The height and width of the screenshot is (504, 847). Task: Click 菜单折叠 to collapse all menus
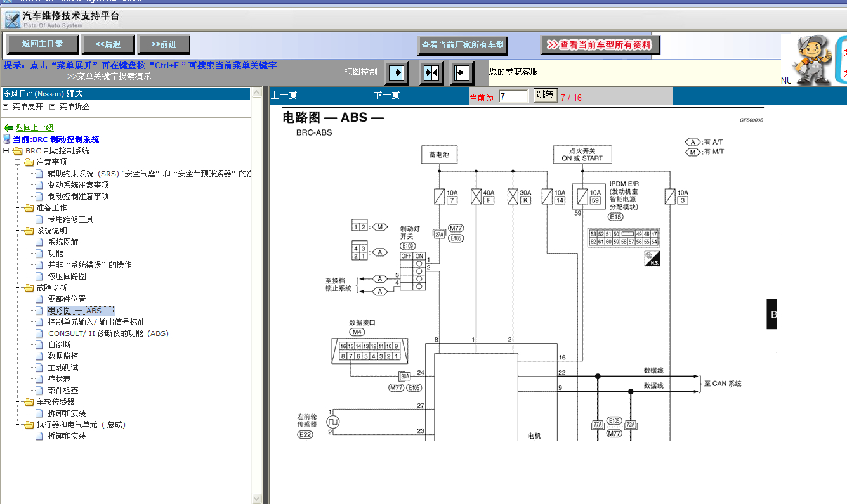(75, 107)
